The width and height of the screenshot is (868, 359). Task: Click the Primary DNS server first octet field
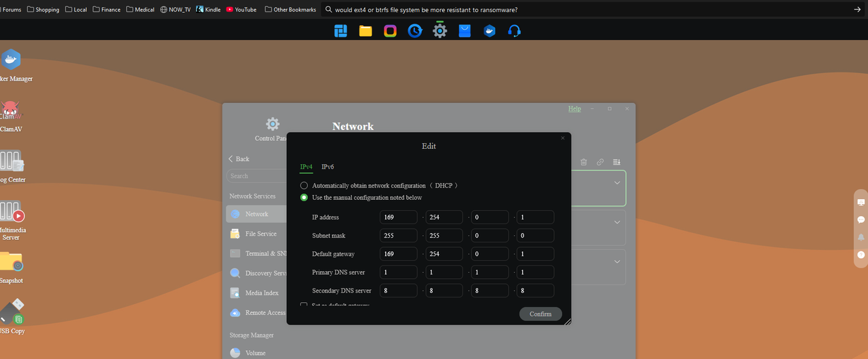[x=399, y=272]
